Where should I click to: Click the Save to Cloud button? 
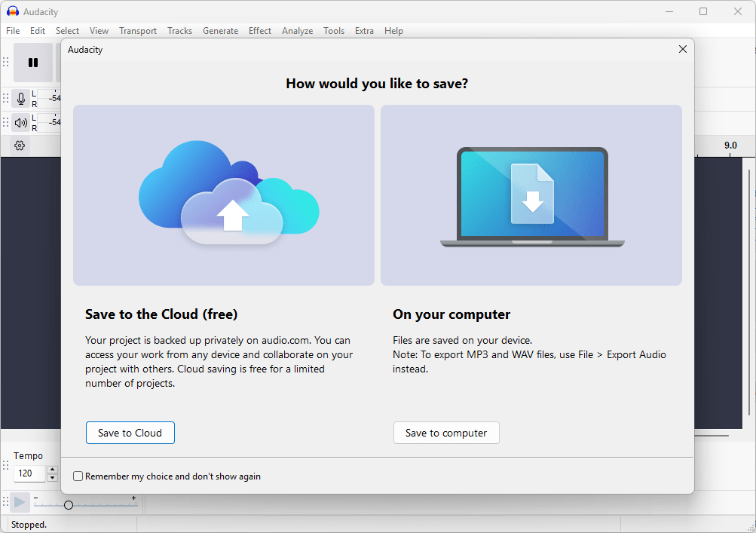(x=130, y=433)
